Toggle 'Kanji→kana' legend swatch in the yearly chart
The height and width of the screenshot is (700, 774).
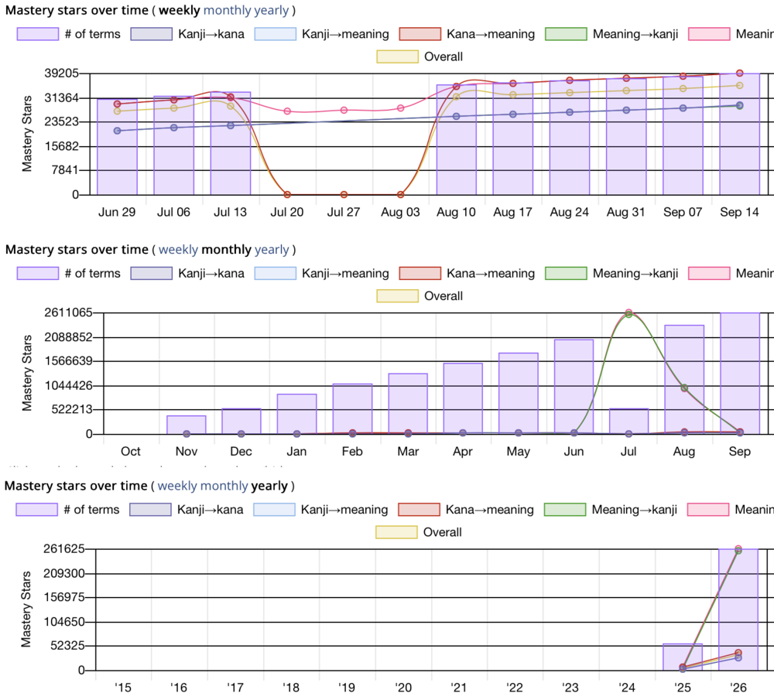pyautogui.click(x=151, y=510)
